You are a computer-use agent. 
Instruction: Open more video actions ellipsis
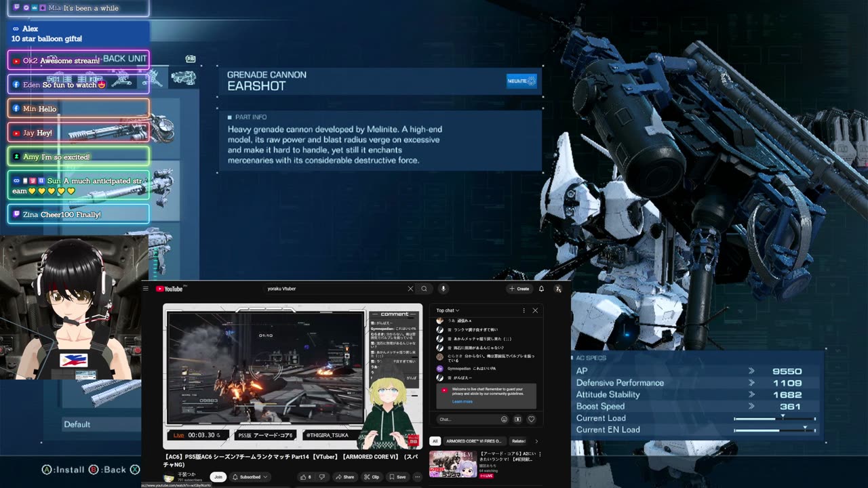(x=417, y=477)
